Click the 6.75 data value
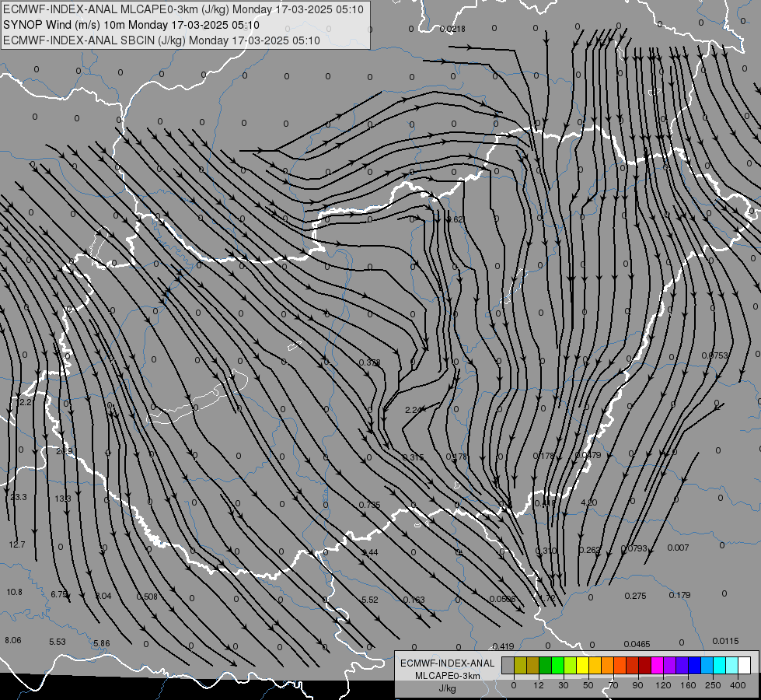This screenshot has width=761, height=700. click(x=60, y=594)
